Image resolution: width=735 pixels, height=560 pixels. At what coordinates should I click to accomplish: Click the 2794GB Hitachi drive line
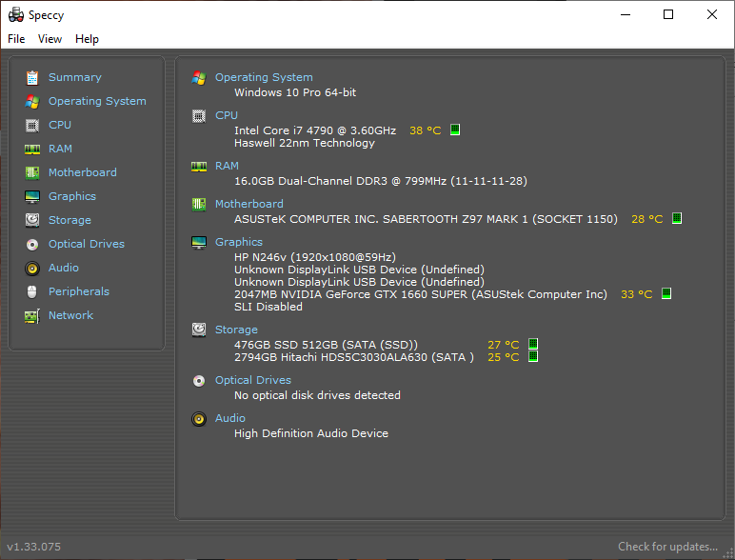354,357
